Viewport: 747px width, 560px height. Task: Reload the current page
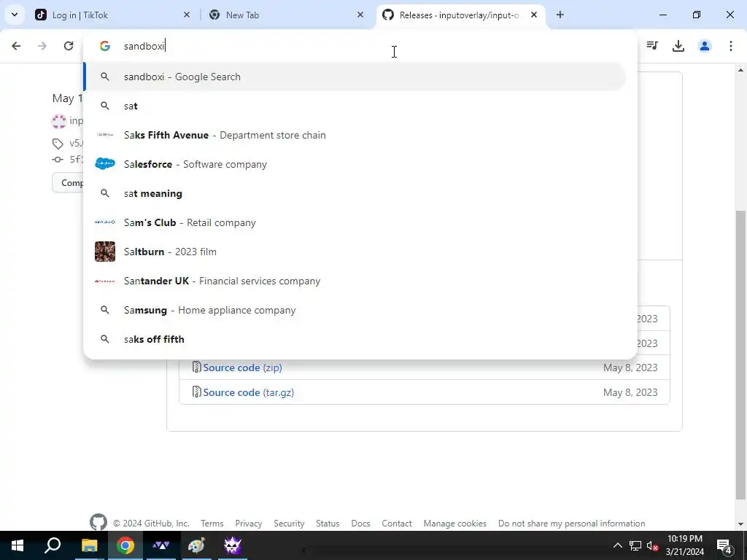(x=69, y=46)
